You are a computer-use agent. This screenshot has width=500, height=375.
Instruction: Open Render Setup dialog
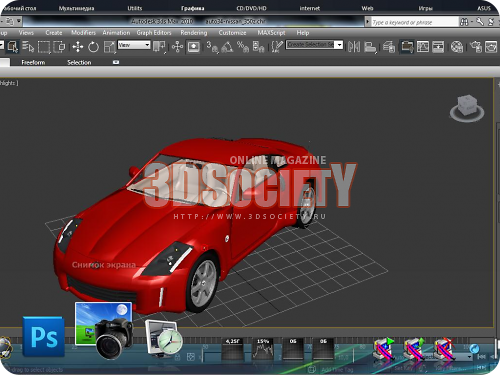point(476,47)
